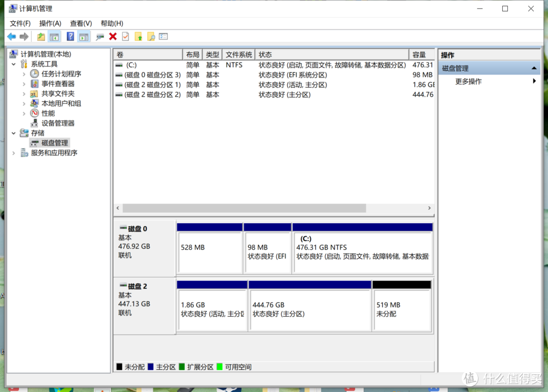Select the C: 476.31 GB NTFS partition block

[x=363, y=252]
